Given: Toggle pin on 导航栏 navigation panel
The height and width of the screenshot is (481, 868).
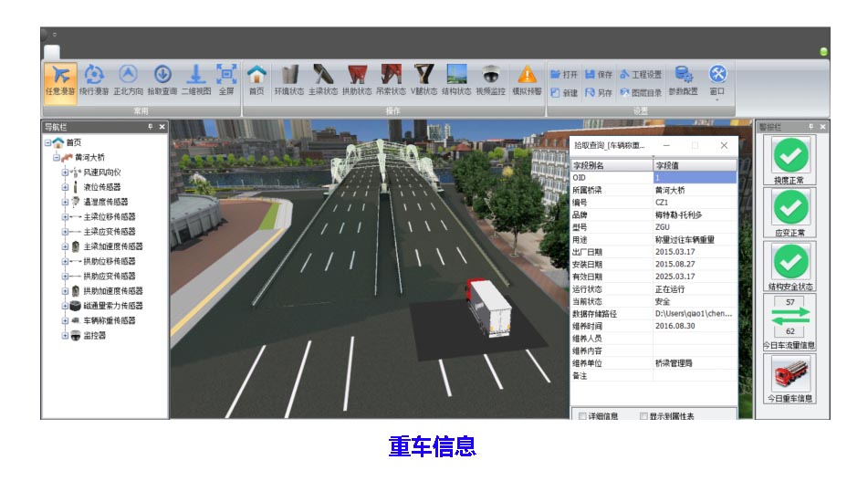Looking at the screenshot, I should point(151,127).
